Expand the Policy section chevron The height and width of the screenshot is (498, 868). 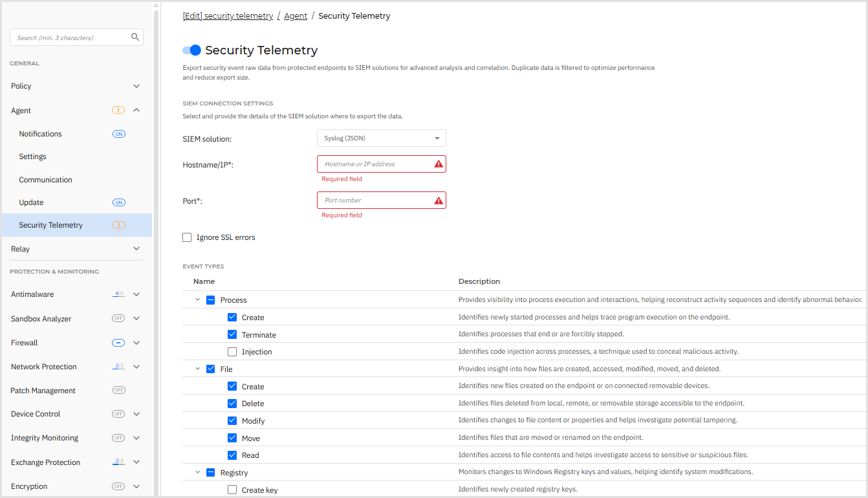point(136,86)
